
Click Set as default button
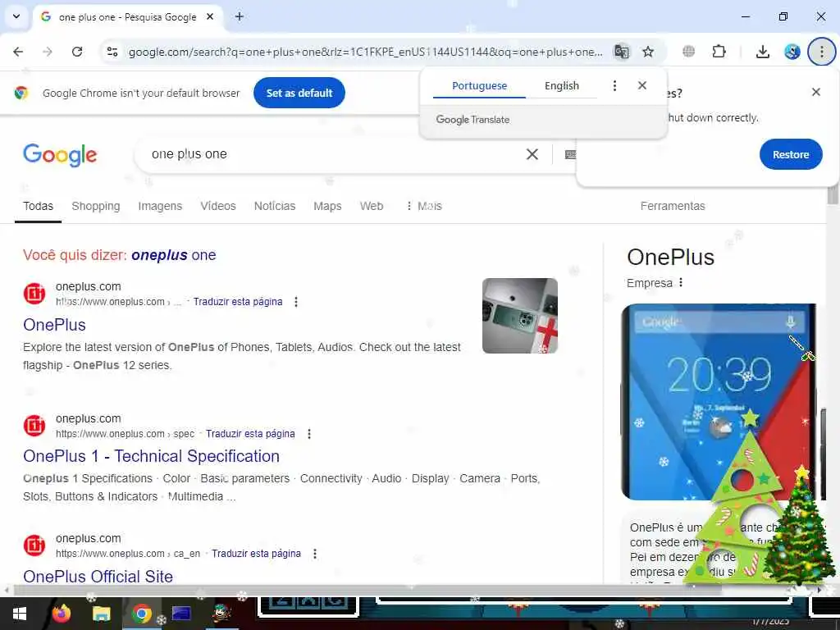click(299, 93)
